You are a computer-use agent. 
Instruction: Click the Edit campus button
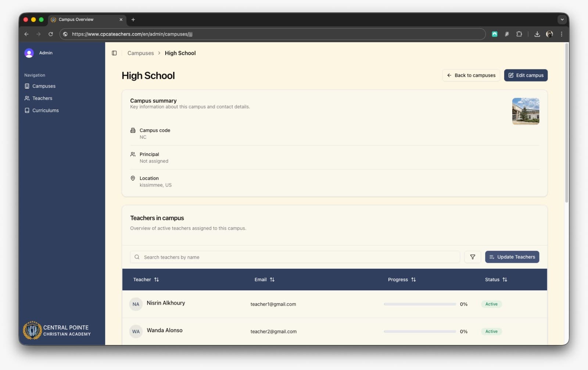[x=526, y=75]
